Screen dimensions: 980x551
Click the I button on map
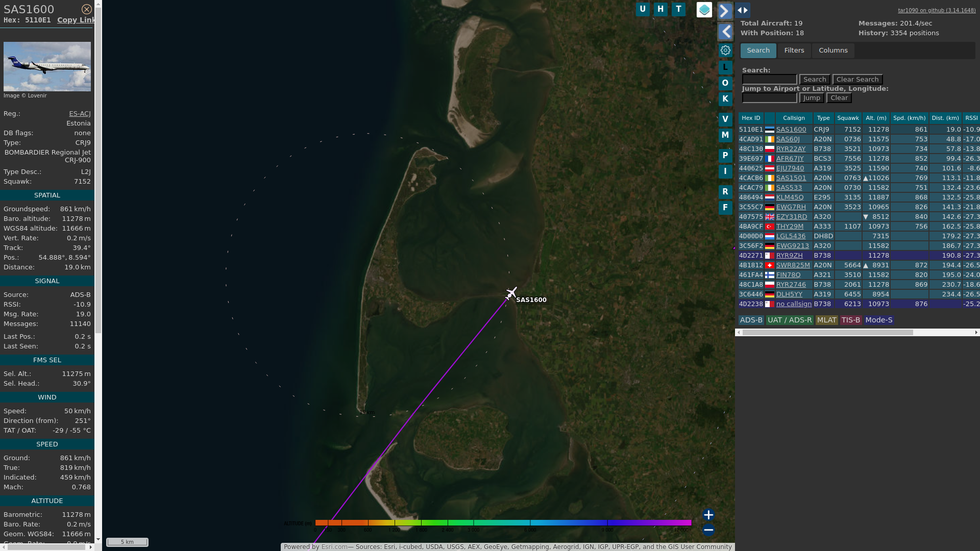(x=725, y=171)
